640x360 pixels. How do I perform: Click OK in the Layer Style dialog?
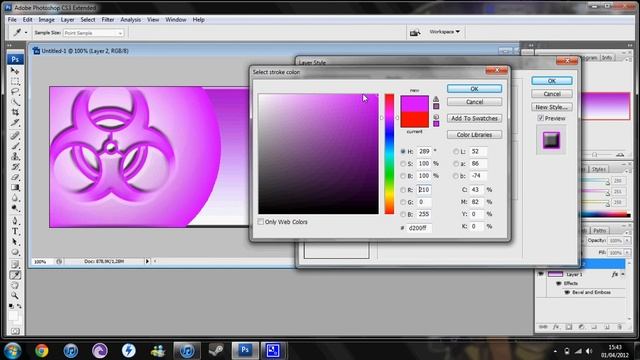click(x=552, y=81)
